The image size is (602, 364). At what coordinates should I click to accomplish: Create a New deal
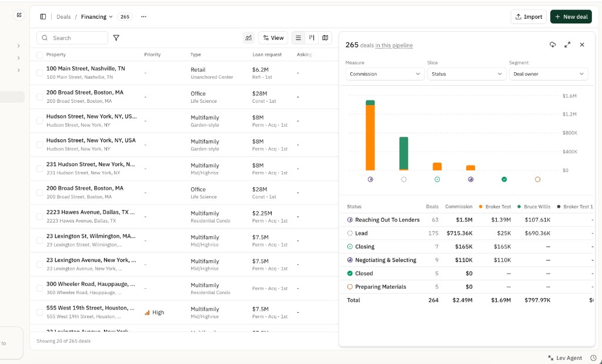(x=571, y=16)
